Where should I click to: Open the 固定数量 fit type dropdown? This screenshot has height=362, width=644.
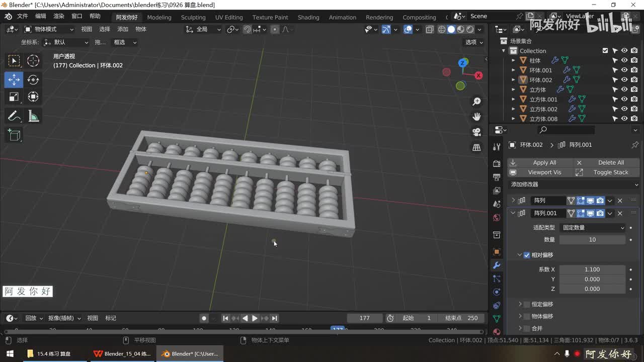[x=592, y=228]
